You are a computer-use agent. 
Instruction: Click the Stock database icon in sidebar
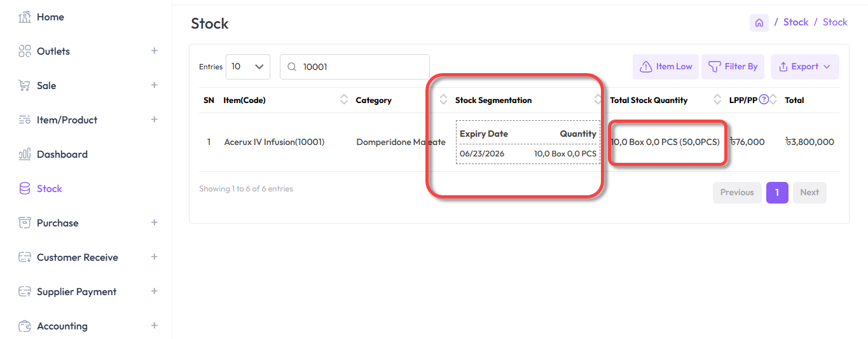click(x=25, y=189)
